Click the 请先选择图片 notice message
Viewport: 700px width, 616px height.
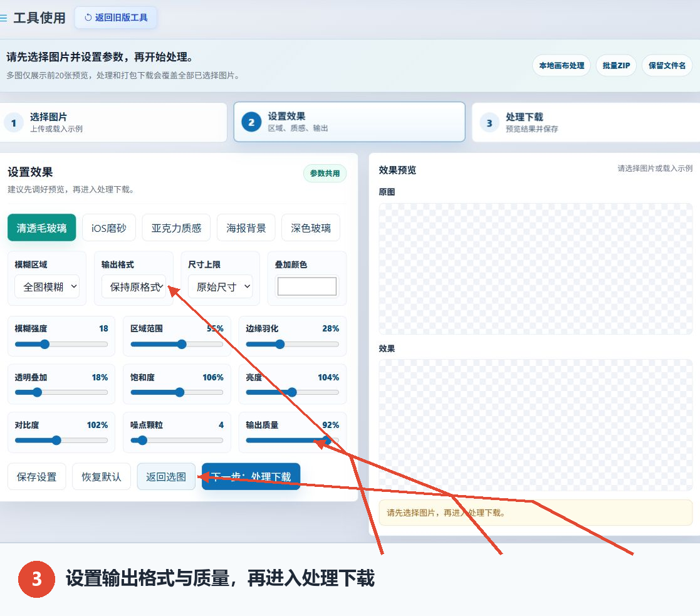[x=535, y=513]
